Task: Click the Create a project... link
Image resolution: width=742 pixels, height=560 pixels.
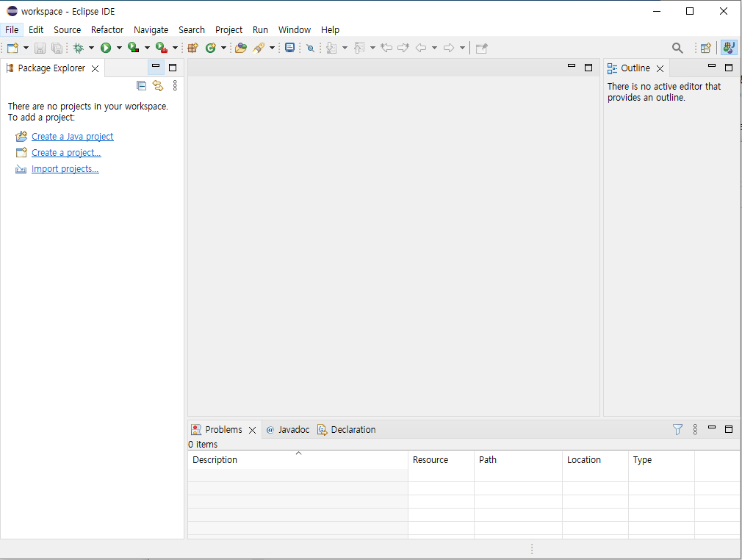Action: pos(66,152)
